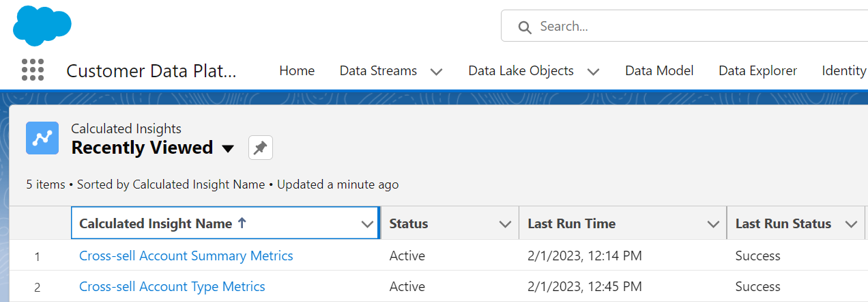Toggle sort arrow on Calculated Insight Name

pyautogui.click(x=242, y=223)
